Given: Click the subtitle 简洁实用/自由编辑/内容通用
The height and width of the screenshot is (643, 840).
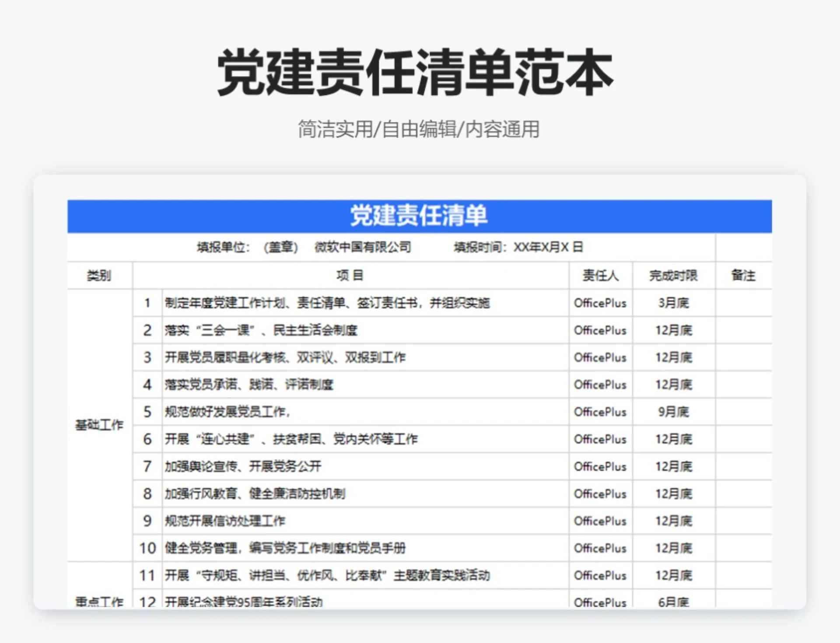Looking at the screenshot, I should [418, 129].
